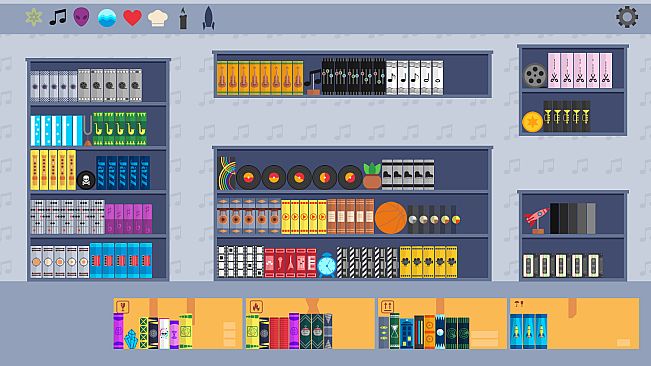Click the rainbow stripes ornament
The height and width of the screenshot is (366, 651).
pyautogui.click(x=227, y=173)
